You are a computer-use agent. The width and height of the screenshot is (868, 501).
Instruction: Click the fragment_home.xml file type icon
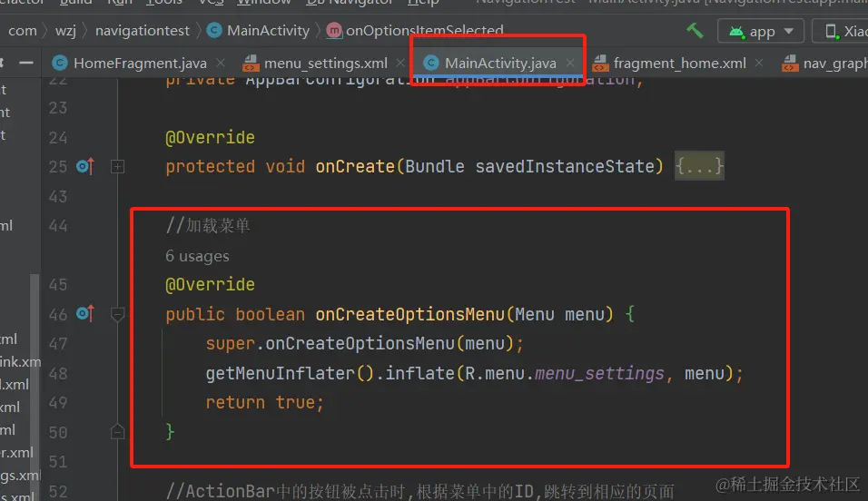tap(600, 64)
